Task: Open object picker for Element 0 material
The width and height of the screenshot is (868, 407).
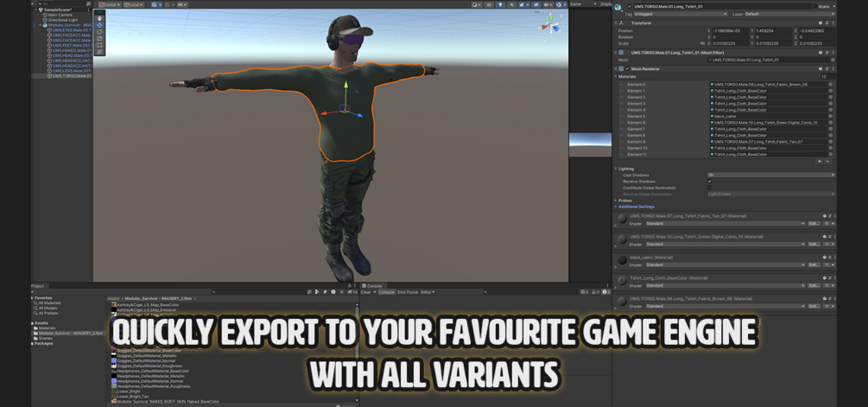Action: click(x=831, y=84)
